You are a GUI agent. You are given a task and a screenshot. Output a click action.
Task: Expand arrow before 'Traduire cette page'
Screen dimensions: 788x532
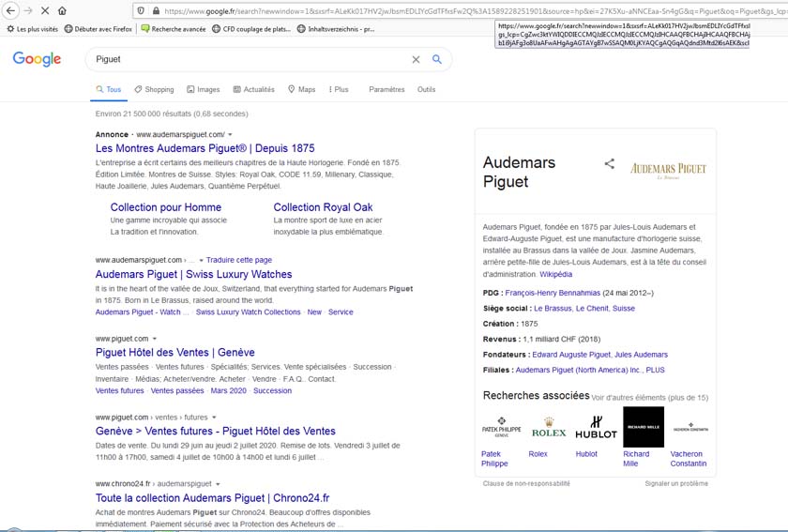pos(201,261)
